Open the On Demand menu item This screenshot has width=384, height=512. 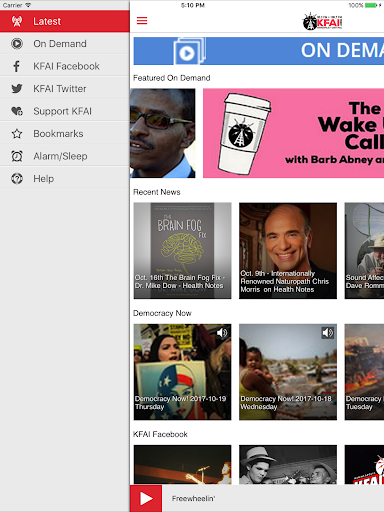(65, 44)
